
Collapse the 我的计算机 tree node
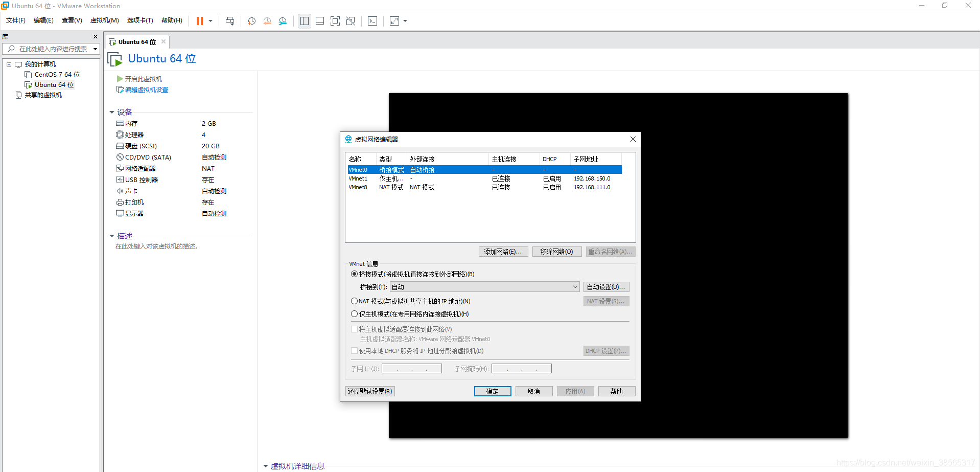pyautogui.click(x=9, y=64)
